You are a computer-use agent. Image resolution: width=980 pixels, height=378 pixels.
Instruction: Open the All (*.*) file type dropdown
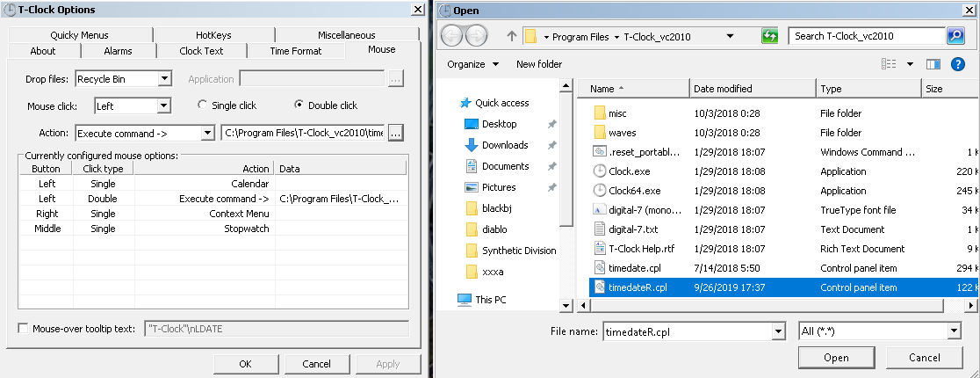click(954, 331)
